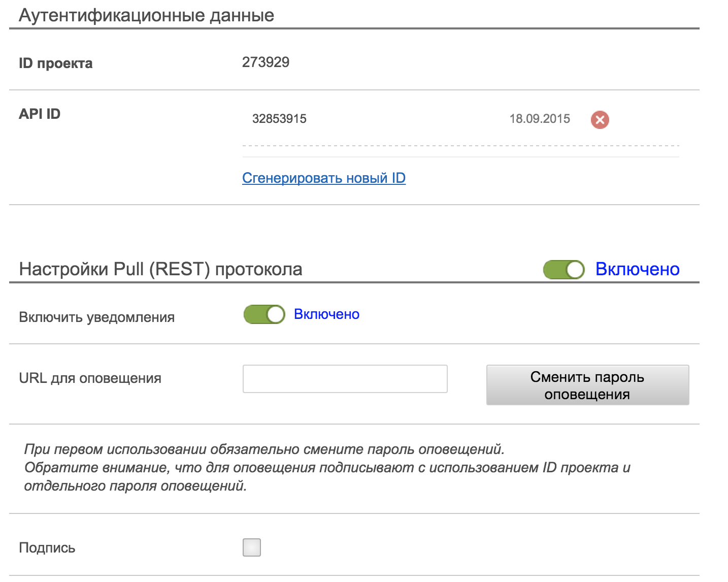
Task: Focus the 'URL для оповещения' input field
Action: (x=345, y=379)
